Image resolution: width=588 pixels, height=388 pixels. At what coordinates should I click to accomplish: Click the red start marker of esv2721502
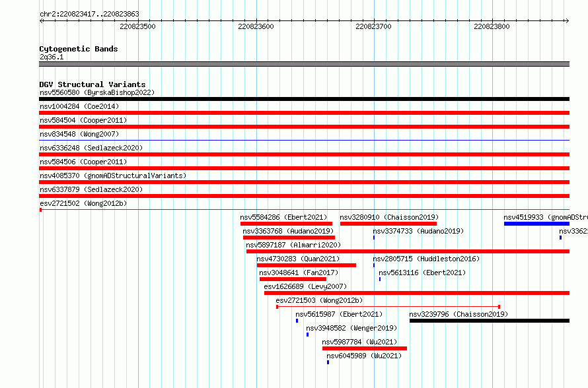coord(40,210)
